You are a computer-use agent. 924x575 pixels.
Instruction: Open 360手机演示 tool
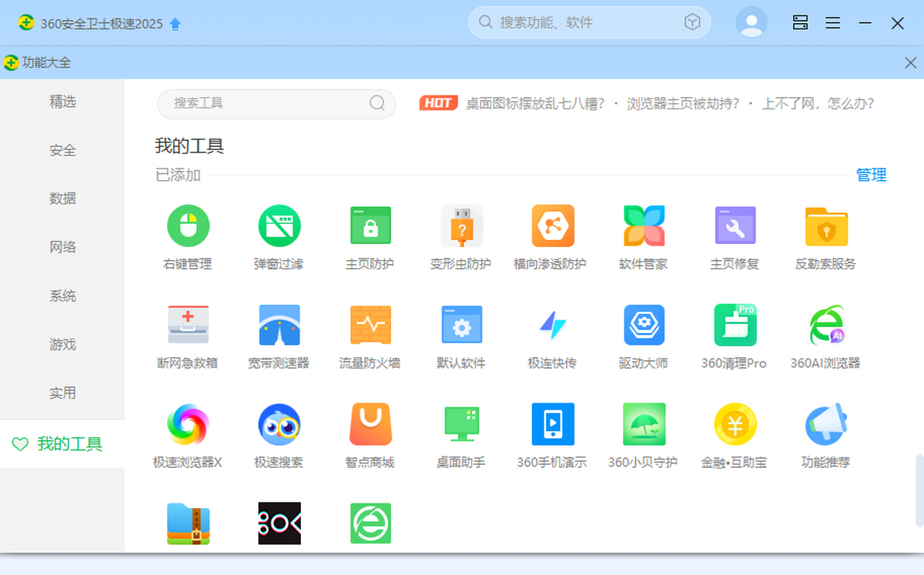pyautogui.click(x=551, y=436)
